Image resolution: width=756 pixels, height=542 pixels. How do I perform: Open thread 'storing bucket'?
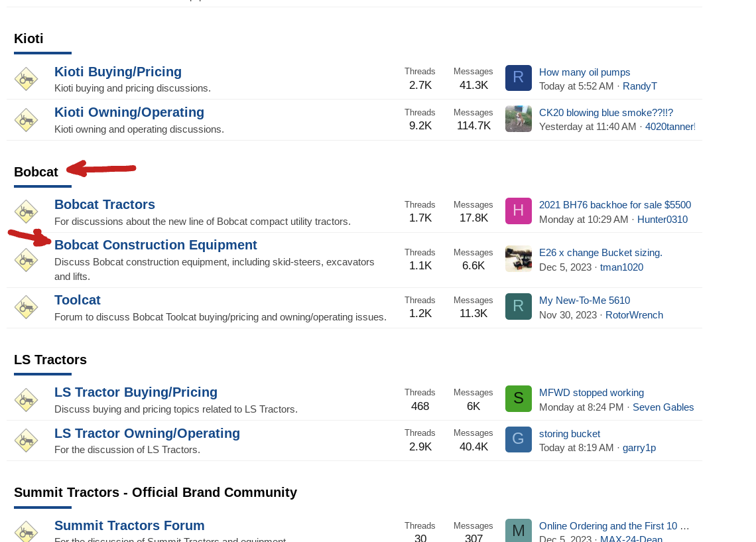[570, 434]
